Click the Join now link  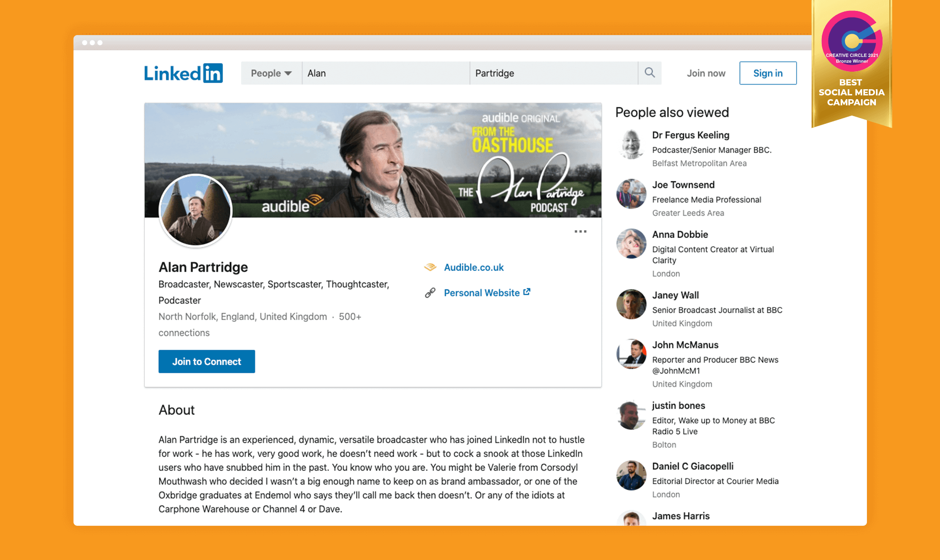pos(706,73)
